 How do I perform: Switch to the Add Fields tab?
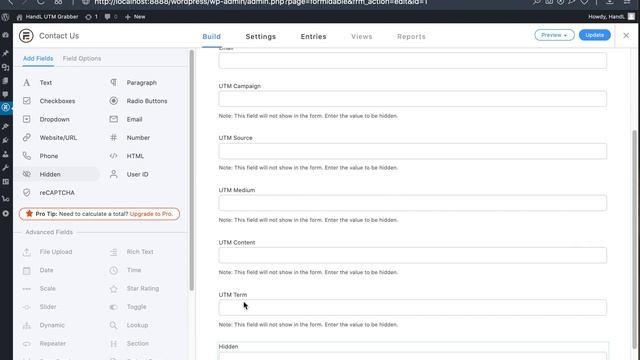pos(38,58)
